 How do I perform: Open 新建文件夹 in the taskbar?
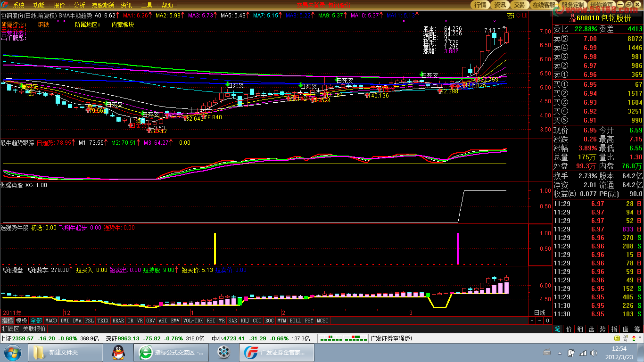click(x=66, y=352)
